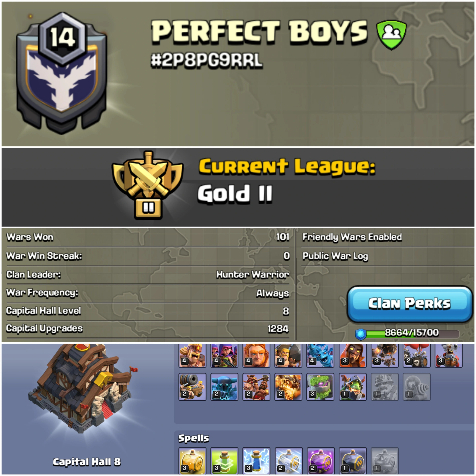476x476 pixels.
Task: Choose the Super P.E.K.K.A troop icon
Action: (224, 387)
